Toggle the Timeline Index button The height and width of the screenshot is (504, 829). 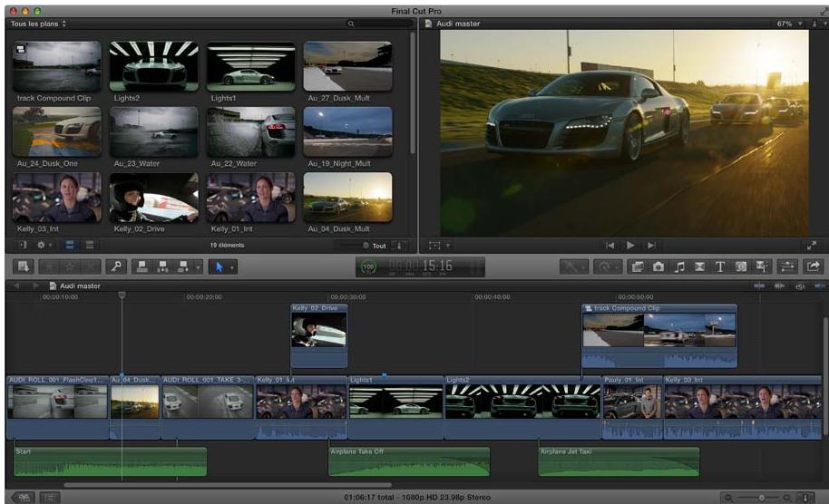click(x=50, y=497)
